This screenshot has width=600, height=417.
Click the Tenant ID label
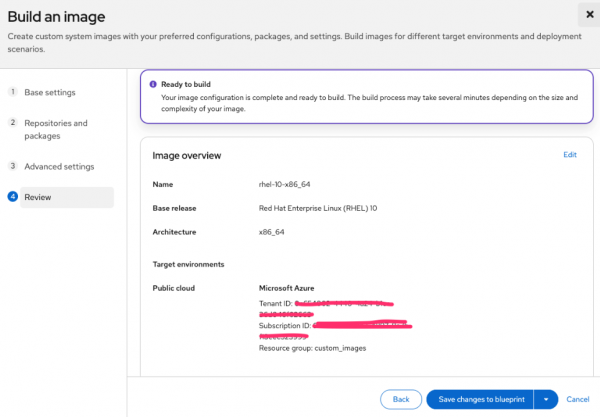click(x=276, y=303)
